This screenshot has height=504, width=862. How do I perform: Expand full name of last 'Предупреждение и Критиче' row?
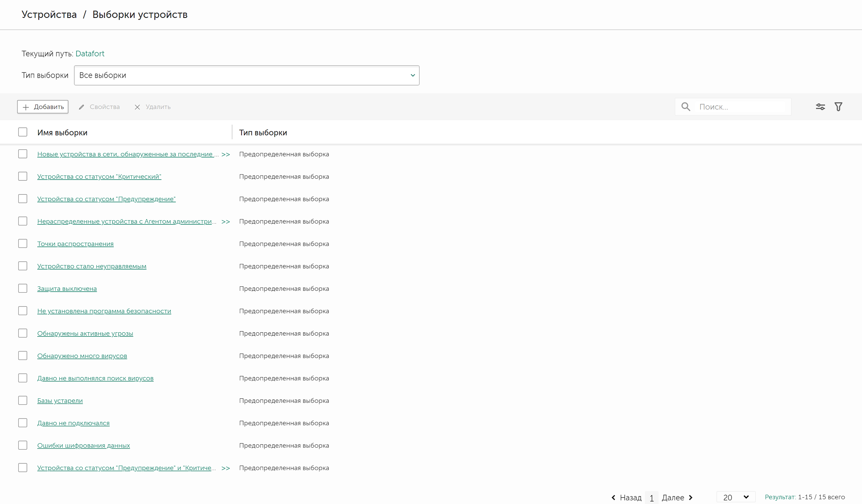tap(226, 468)
